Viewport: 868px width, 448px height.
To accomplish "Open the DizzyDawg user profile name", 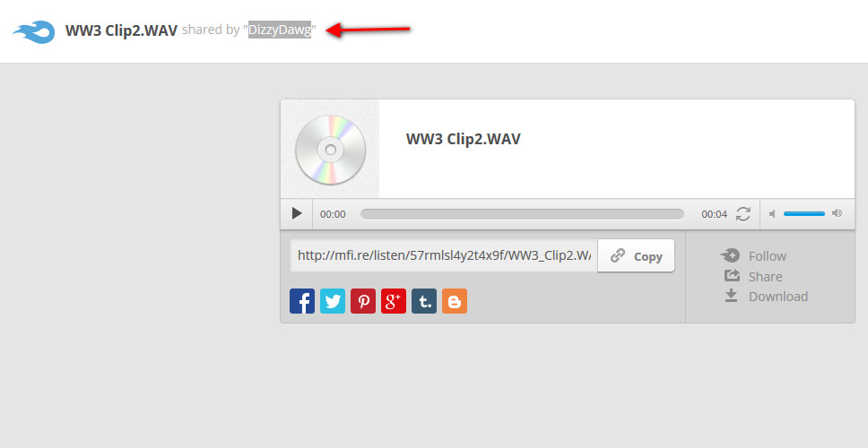I will pyautogui.click(x=280, y=30).
